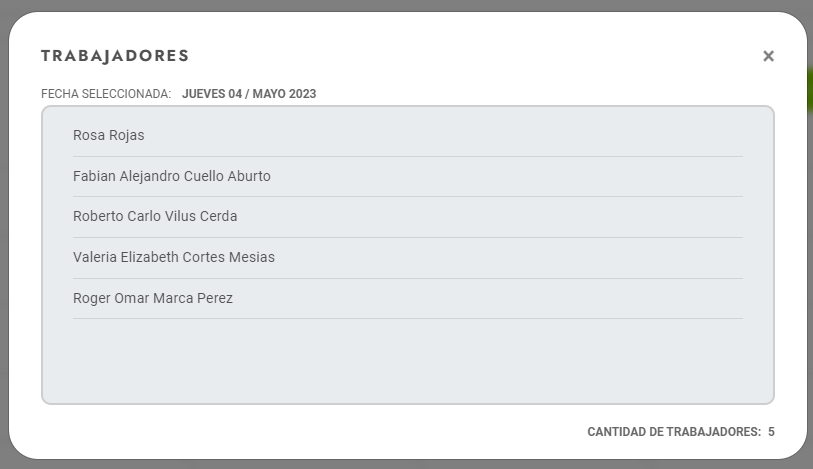This screenshot has width=813, height=469.
Task: Click the TRABAJADORES dialog title
Action: pyautogui.click(x=115, y=56)
